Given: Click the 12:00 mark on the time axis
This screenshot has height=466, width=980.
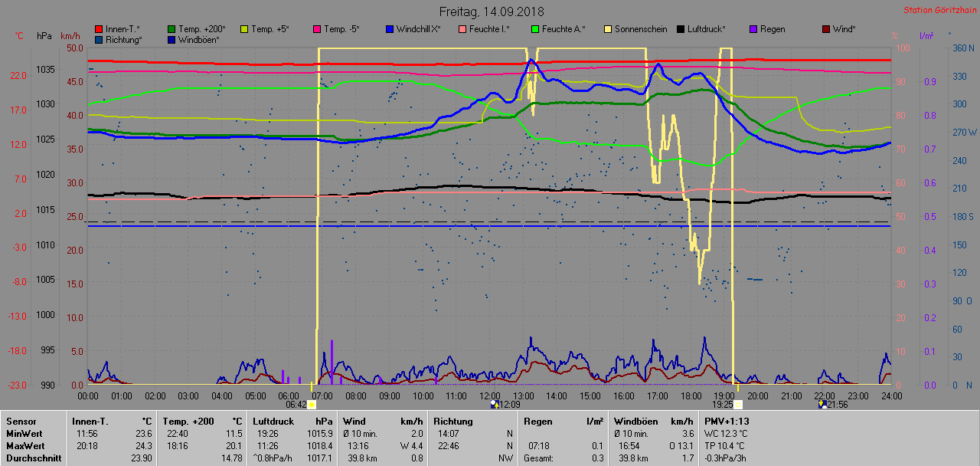Looking at the screenshot, I should pyautogui.click(x=489, y=395).
